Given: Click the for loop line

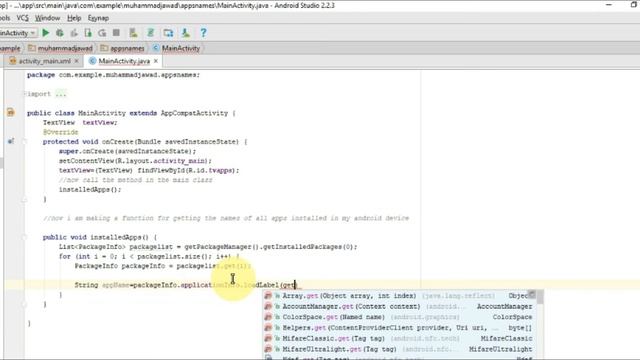Looking at the screenshot, I should point(149,256).
